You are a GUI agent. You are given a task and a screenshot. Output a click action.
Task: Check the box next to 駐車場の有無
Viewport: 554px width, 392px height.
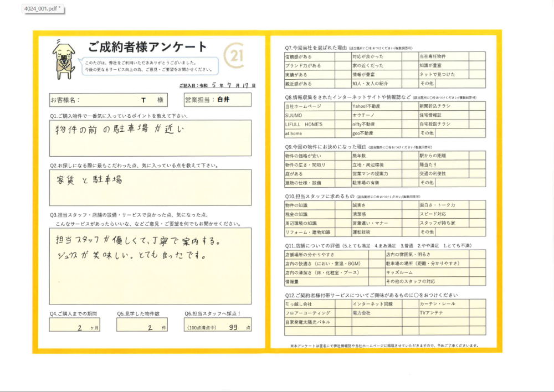pos(410,183)
